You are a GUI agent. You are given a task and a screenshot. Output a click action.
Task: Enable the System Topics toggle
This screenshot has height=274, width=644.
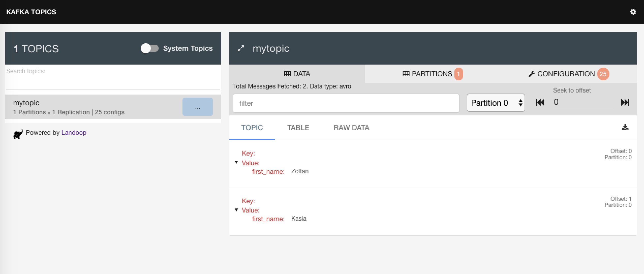(149, 48)
